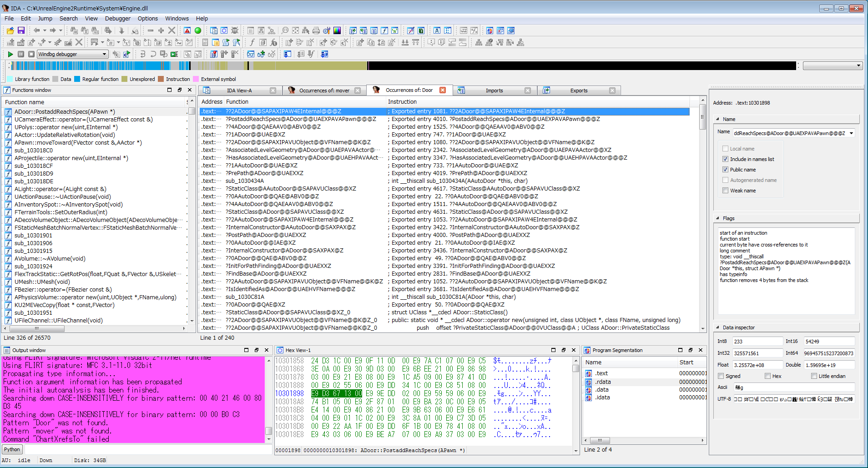The image size is (868, 468).
Task: Click the red warning triangle icon
Action: 187,30
